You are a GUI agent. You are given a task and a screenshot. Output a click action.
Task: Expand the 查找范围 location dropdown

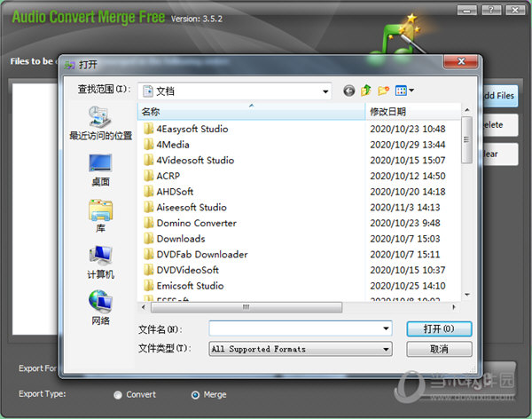click(x=325, y=91)
